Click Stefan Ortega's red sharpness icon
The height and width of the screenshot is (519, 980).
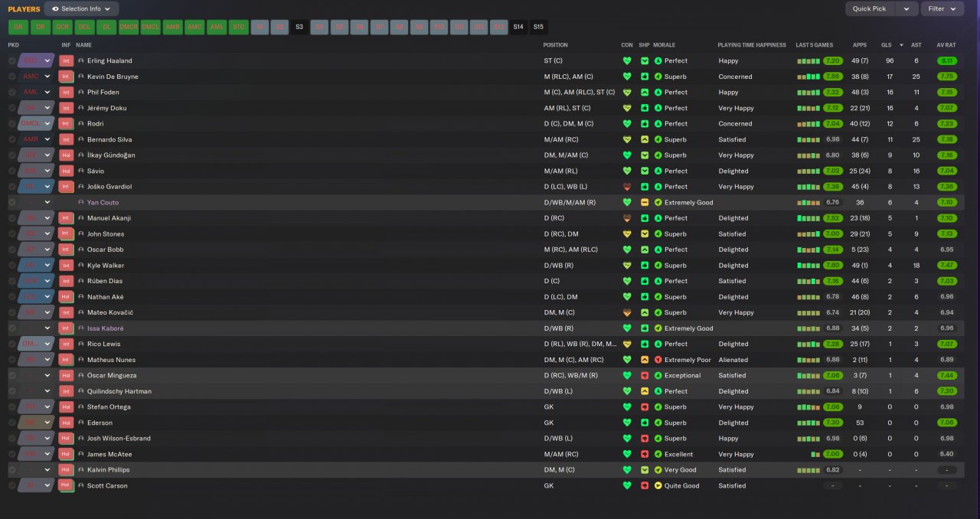point(645,406)
